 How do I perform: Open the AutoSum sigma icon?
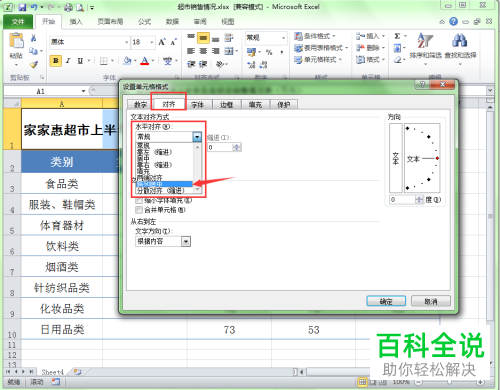397,36
